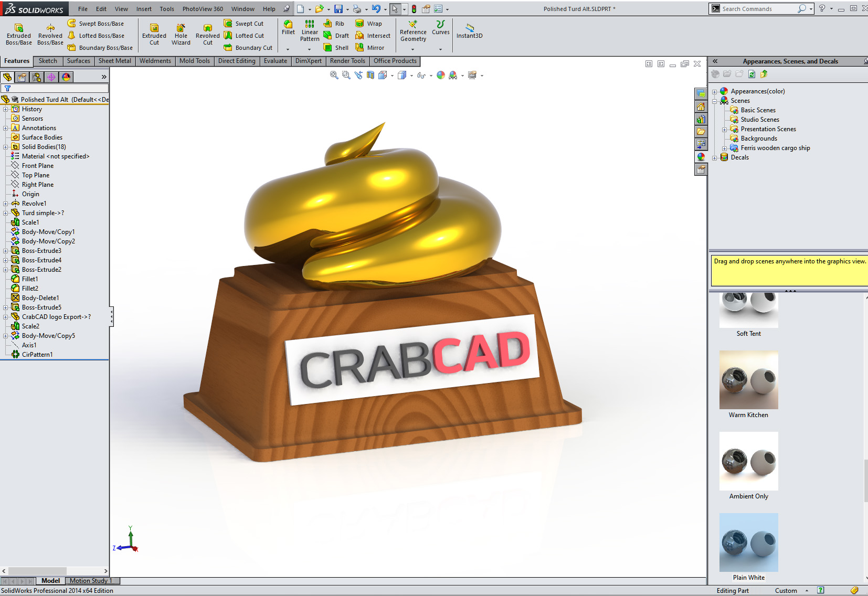Expand the Appearances(color) tree node
Viewport: 868px width, 596px height.
714,92
